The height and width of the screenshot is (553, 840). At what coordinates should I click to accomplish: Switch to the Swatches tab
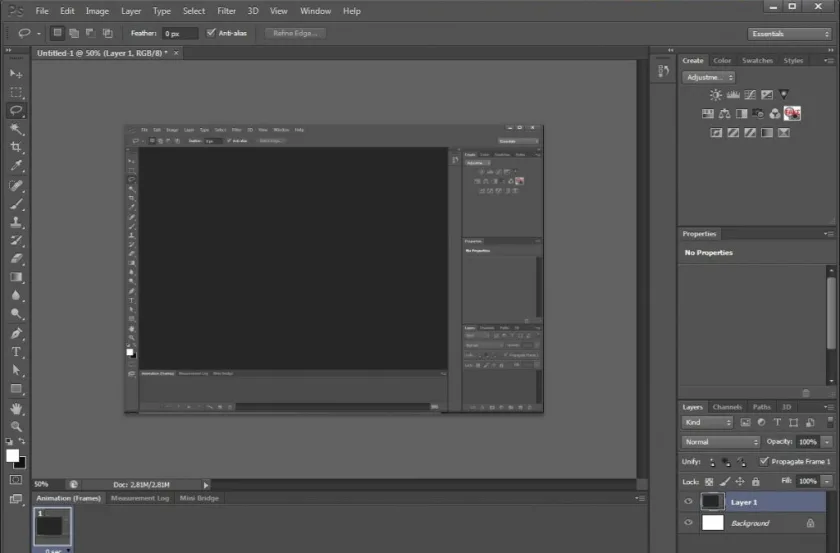pyautogui.click(x=757, y=61)
